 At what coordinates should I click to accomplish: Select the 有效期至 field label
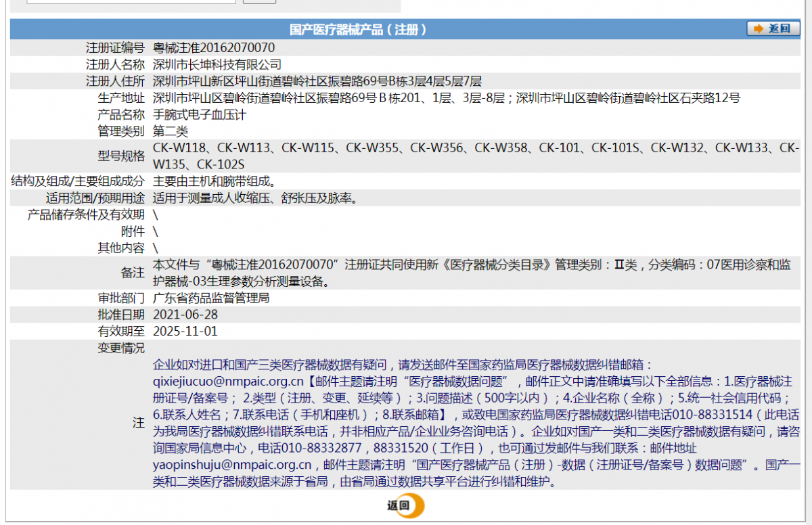(121, 332)
